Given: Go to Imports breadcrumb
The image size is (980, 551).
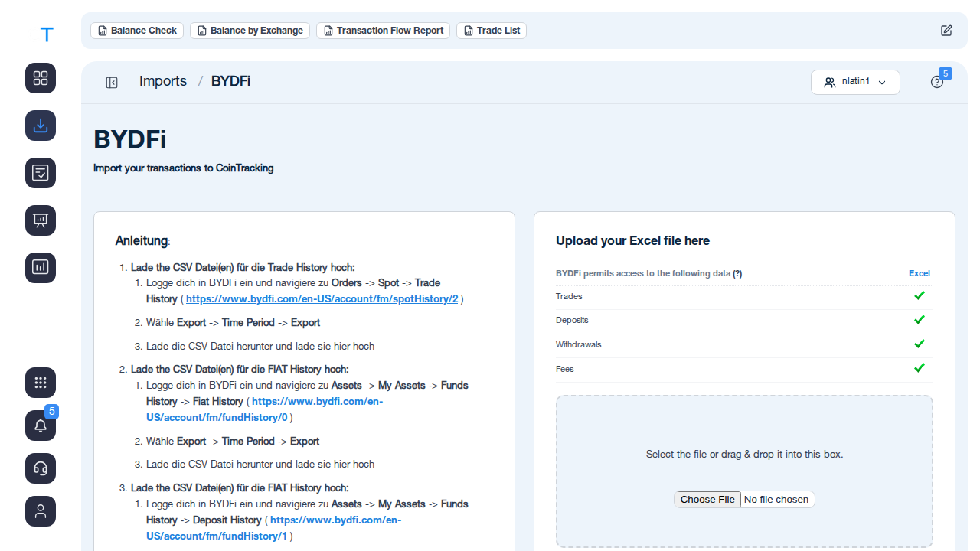Looking at the screenshot, I should (163, 81).
